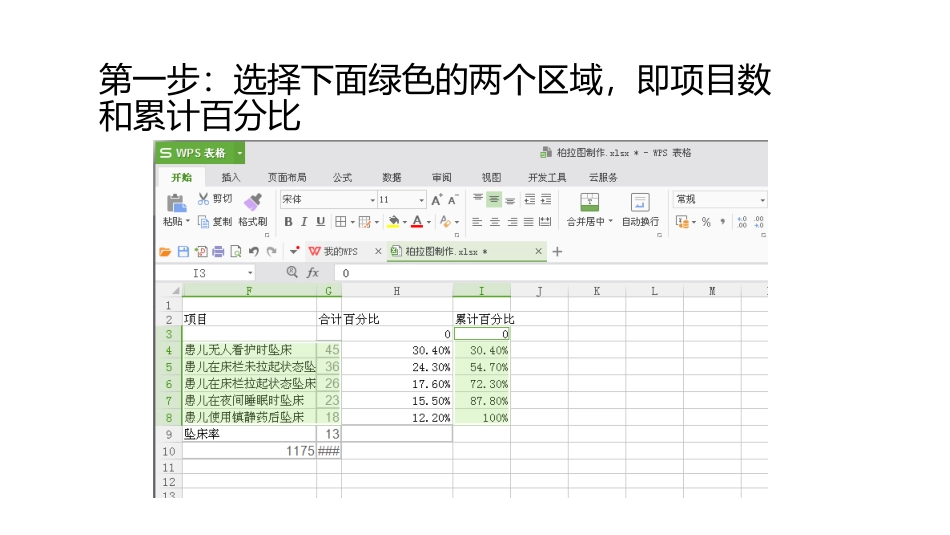Click the Copy (复制) icon
The image size is (950, 535).
tap(204, 222)
